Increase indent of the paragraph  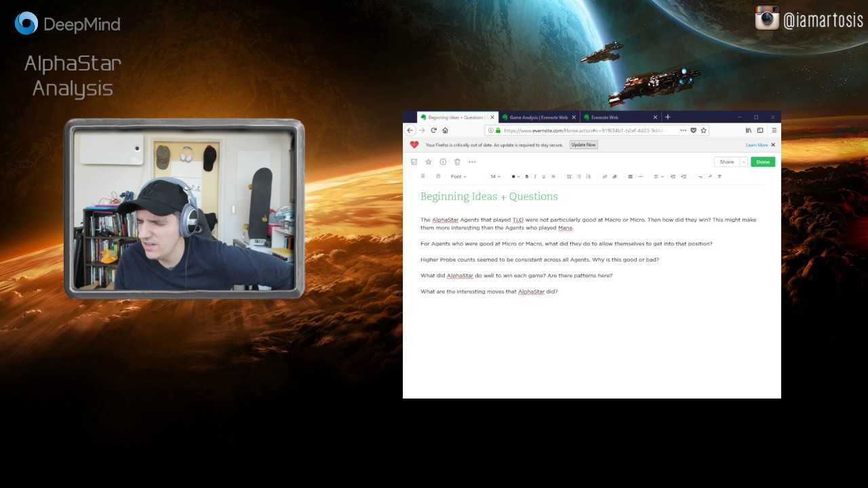(673, 176)
